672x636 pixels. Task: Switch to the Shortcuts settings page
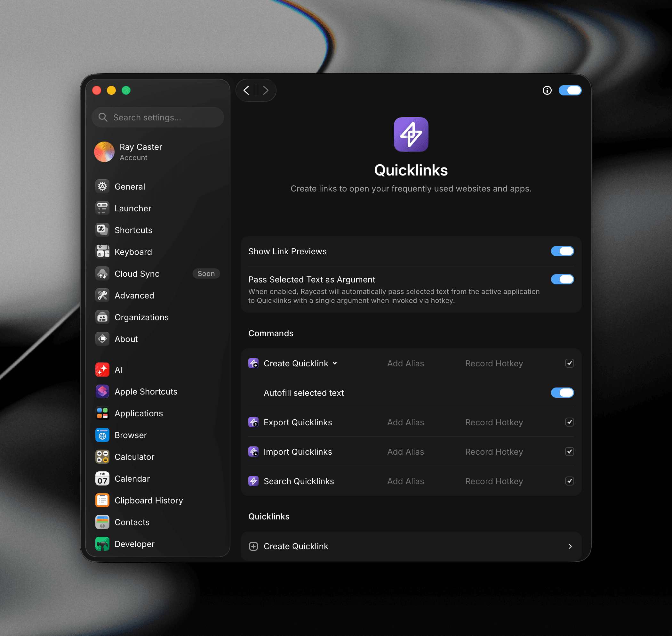(157, 230)
